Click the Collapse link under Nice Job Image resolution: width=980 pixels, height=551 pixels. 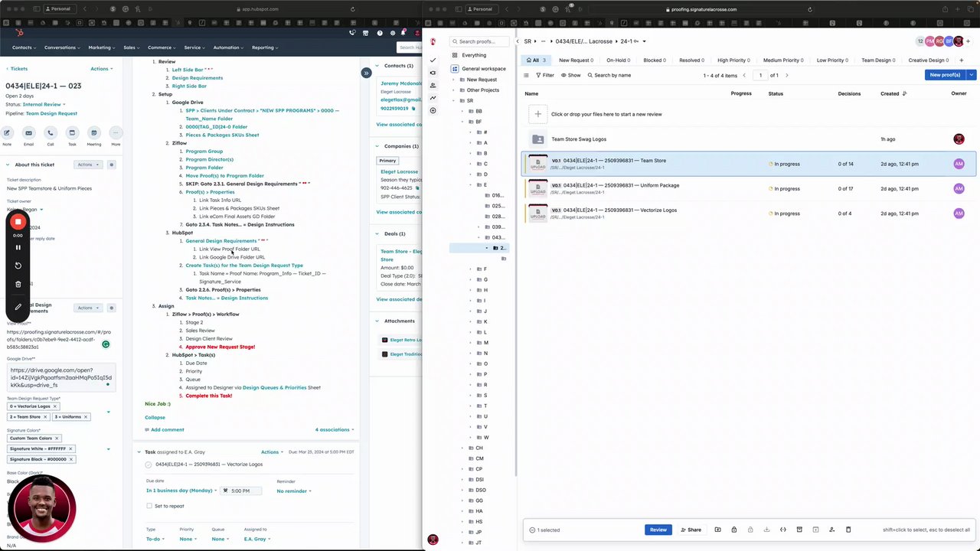pyautogui.click(x=155, y=417)
